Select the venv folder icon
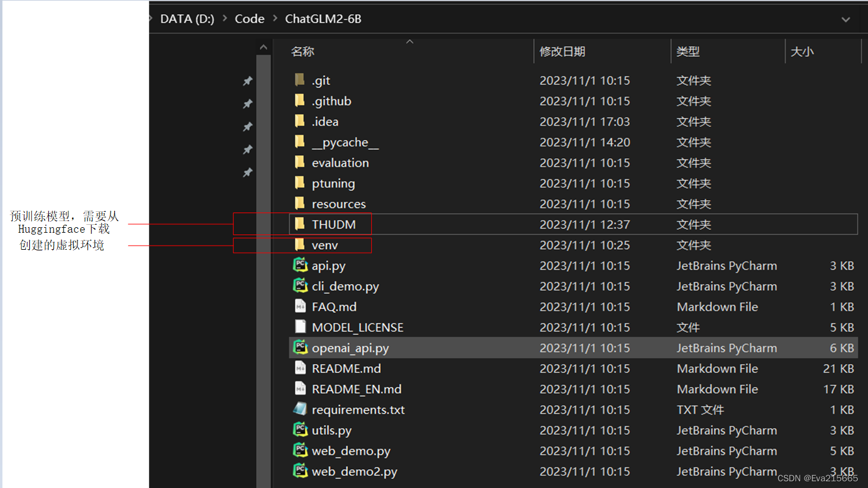This screenshot has width=868, height=488. click(x=300, y=245)
